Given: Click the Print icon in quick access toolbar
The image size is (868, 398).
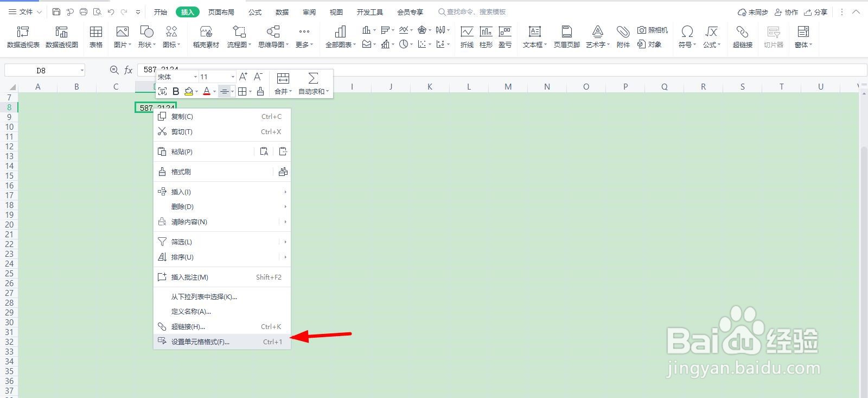Looking at the screenshot, I should 83,11.
